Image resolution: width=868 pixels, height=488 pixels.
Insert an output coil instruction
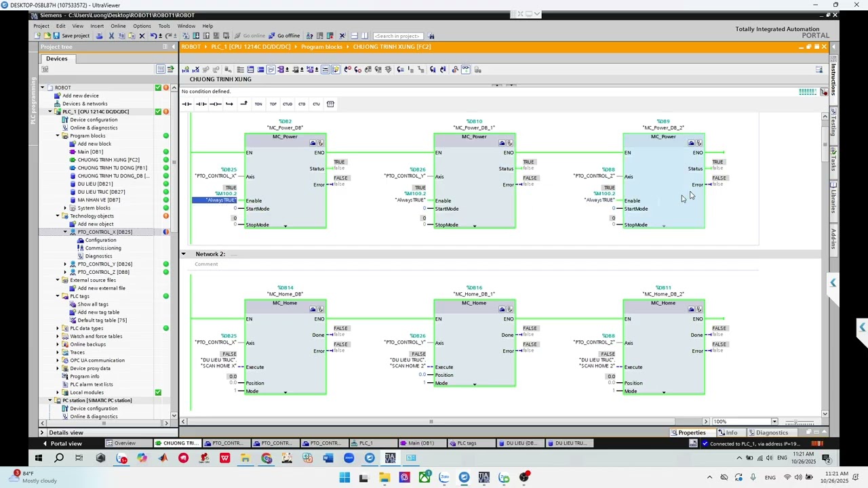(x=215, y=104)
